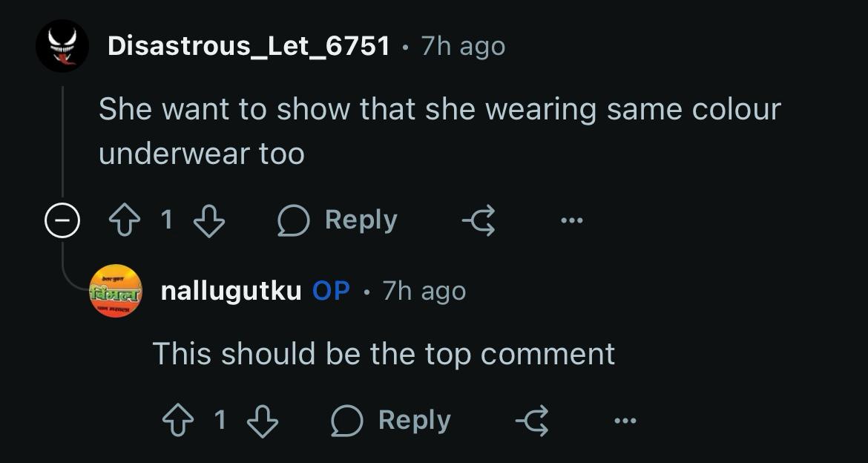The image size is (868, 463).
Task: Visit the Disastrous_Let_6751 user profile
Action: pyautogui.click(x=249, y=46)
